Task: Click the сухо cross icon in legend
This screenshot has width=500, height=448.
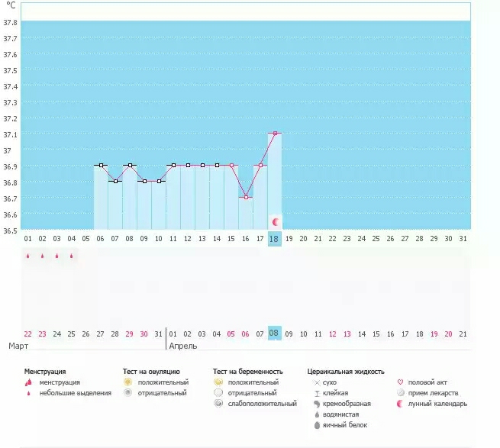Action: coord(317,382)
